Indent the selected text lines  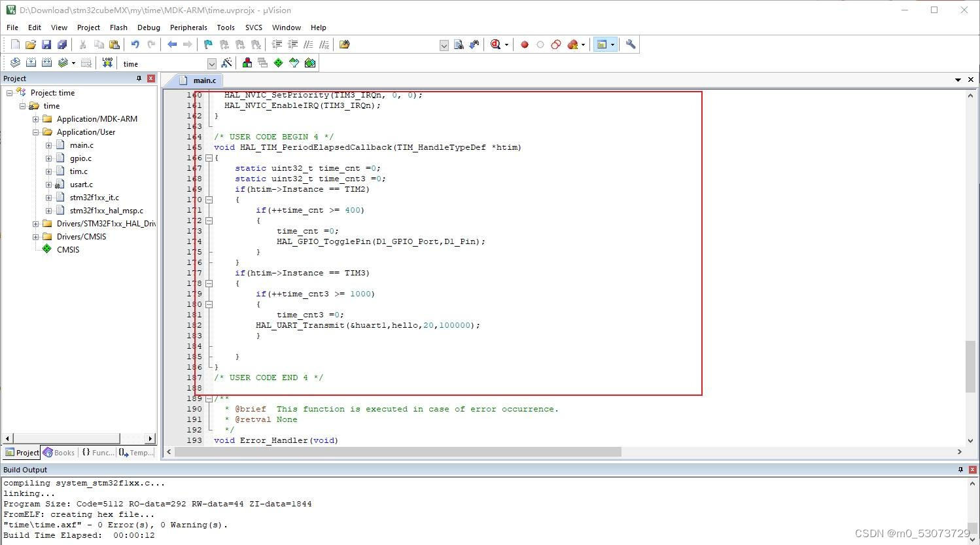pos(277,44)
